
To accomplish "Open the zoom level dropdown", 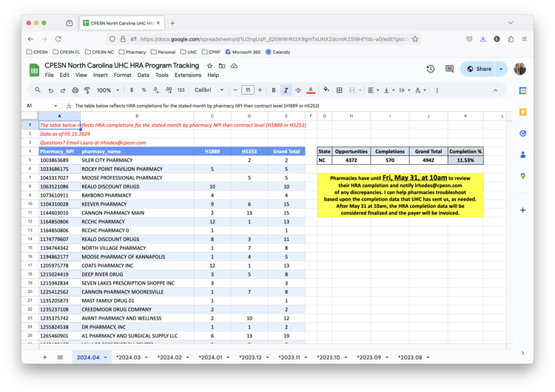I will [x=107, y=90].
